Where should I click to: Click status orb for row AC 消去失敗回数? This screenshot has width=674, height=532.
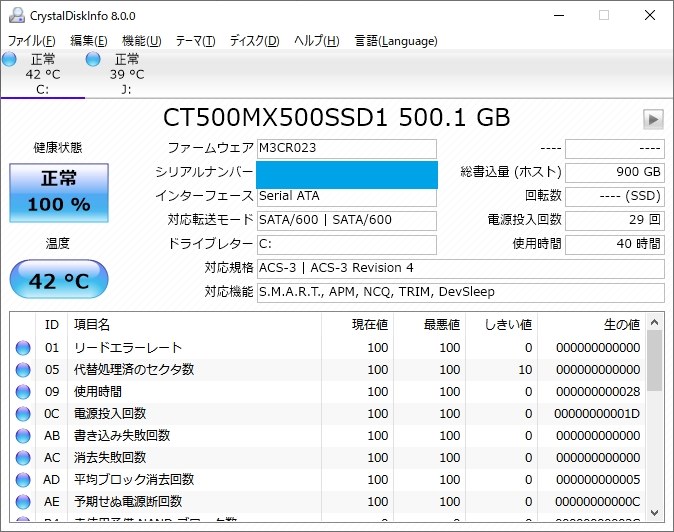(23, 458)
